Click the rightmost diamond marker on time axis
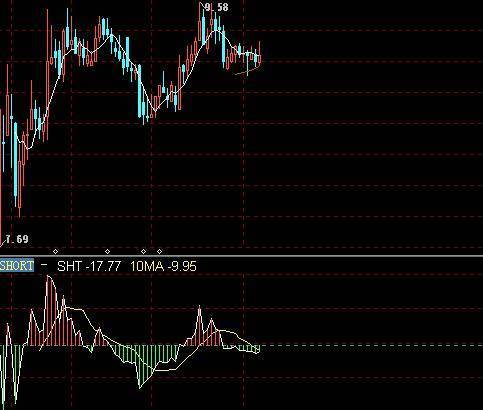The width and height of the screenshot is (483, 410). (x=160, y=251)
